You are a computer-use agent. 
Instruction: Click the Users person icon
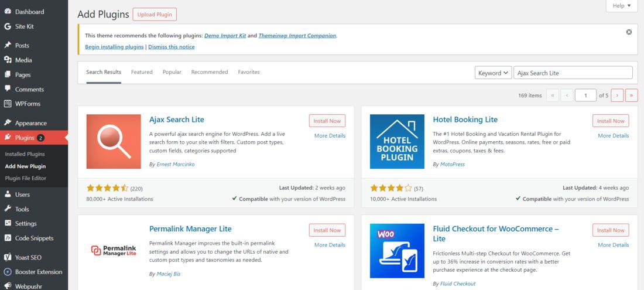pyautogui.click(x=8, y=195)
